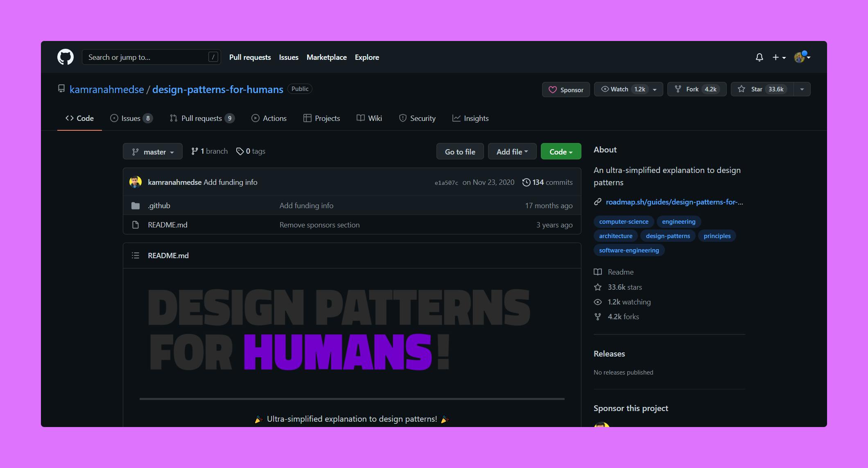This screenshot has height=468, width=868.
Task: Select the Code tab
Action: click(79, 118)
